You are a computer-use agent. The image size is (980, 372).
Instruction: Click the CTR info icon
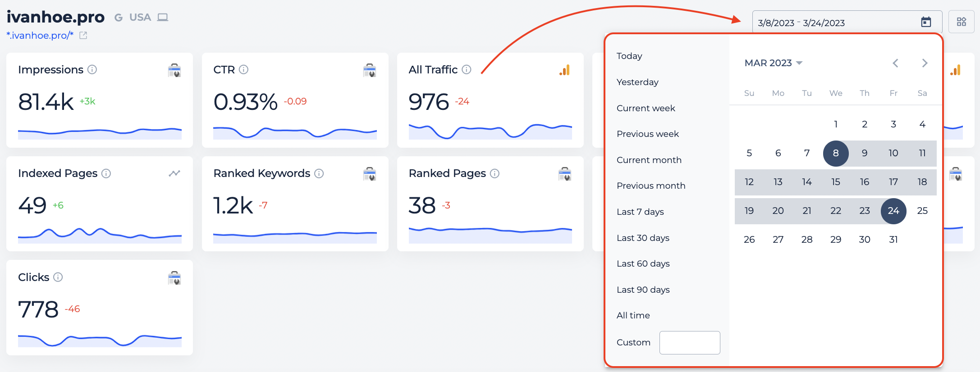coord(243,69)
